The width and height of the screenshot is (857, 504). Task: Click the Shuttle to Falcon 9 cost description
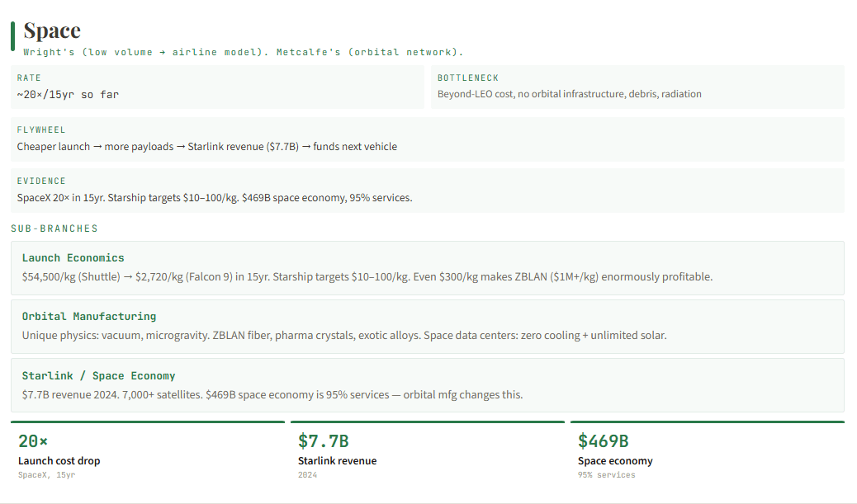(x=367, y=277)
